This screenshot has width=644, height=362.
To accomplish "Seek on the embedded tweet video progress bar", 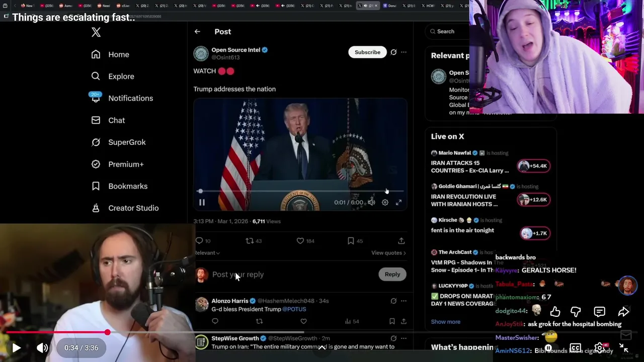I will (300, 191).
